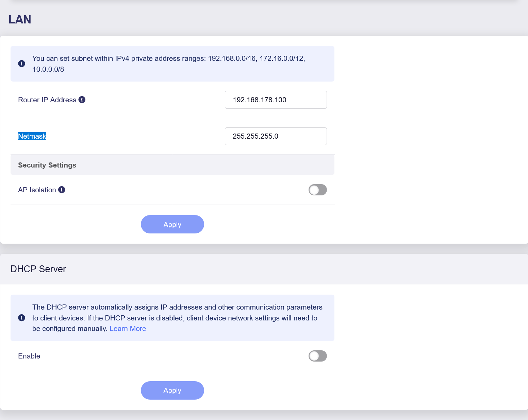
Task: Click the DHCP Server section title
Action: [38, 269]
